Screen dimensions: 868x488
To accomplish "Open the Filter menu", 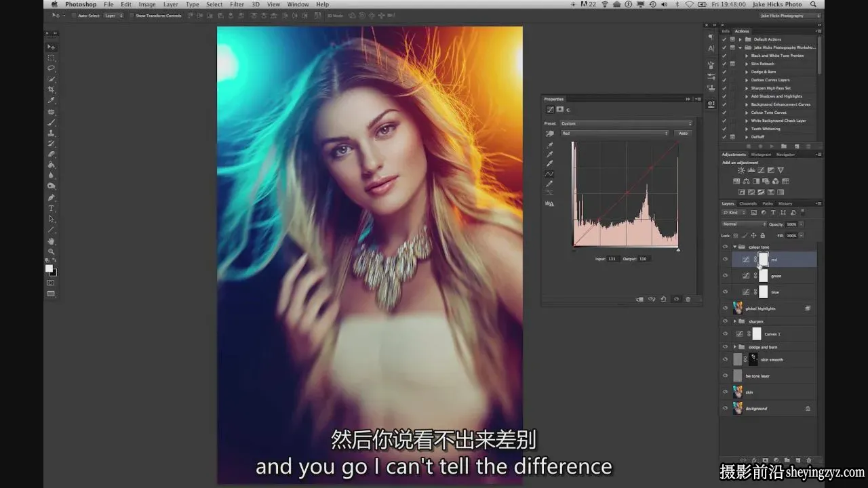I will tap(237, 4).
